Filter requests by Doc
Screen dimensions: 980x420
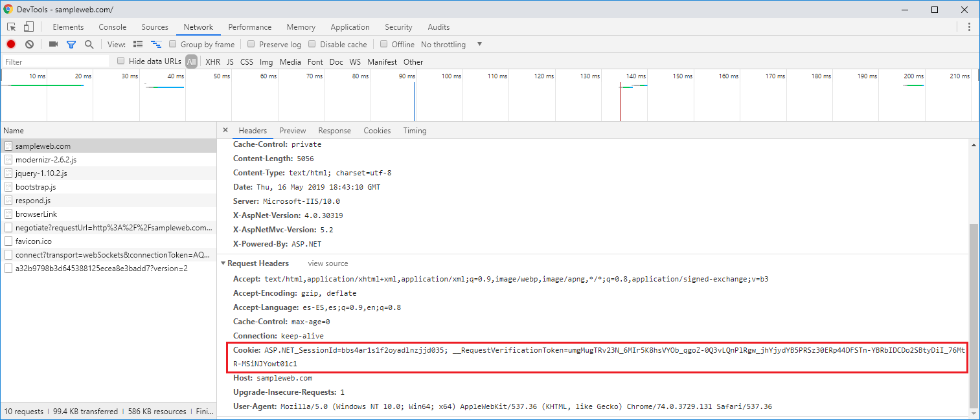(x=336, y=62)
